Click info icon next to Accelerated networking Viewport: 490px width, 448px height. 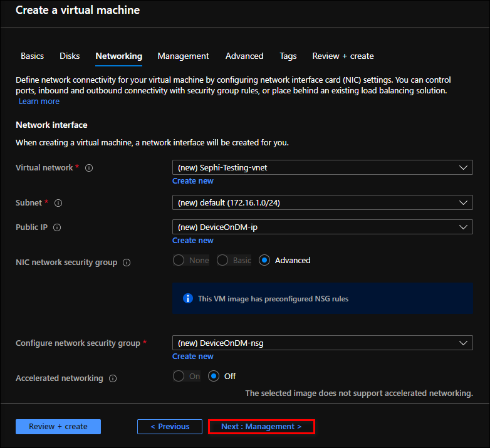(x=113, y=378)
